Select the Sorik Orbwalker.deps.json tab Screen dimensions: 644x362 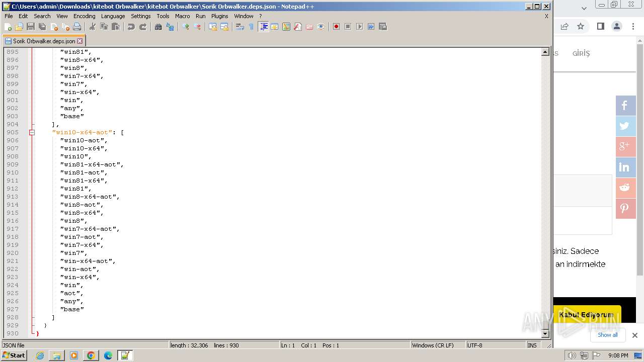click(44, 41)
